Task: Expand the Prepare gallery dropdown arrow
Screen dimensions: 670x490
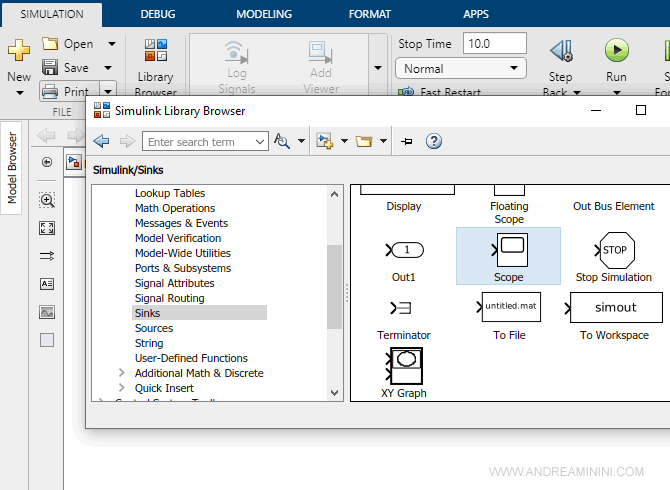Action: pyautogui.click(x=378, y=67)
